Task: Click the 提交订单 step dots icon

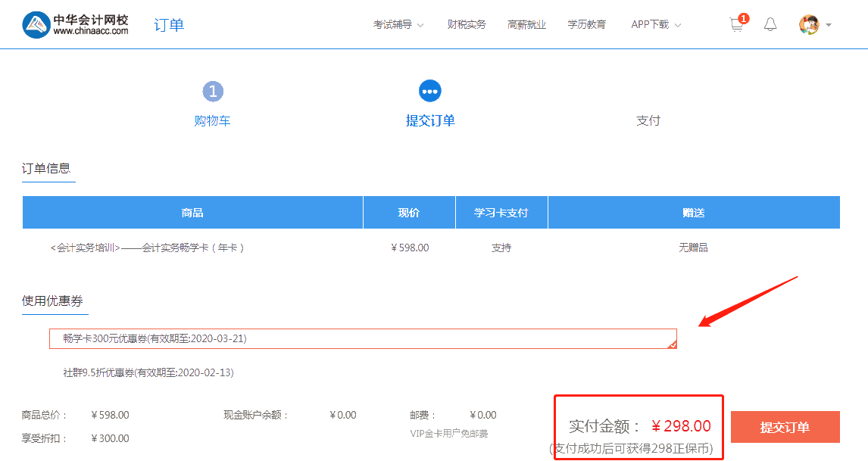Action: 430,92
